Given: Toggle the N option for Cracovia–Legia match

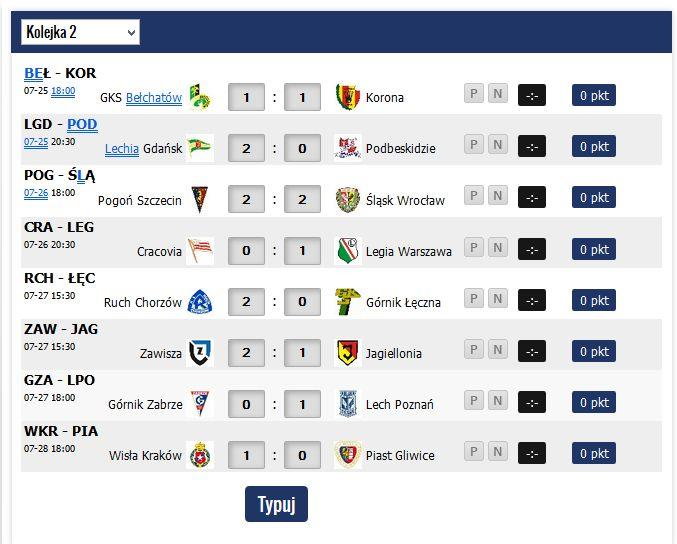Looking at the screenshot, I should (497, 248).
